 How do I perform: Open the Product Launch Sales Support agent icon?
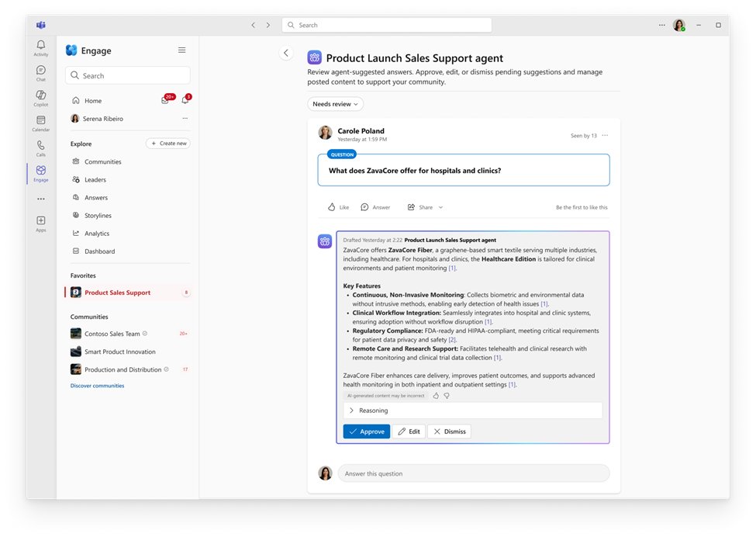[x=314, y=58]
